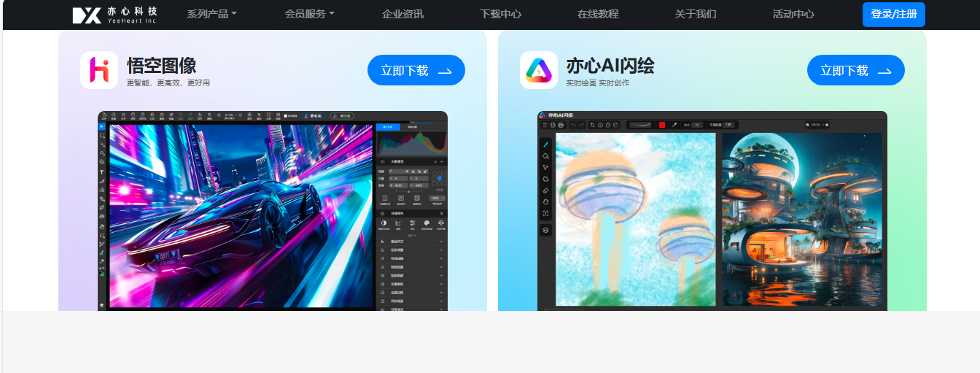Click the 亦心科技 YeeHeart logo
This screenshot has height=373, width=980.
click(114, 15)
